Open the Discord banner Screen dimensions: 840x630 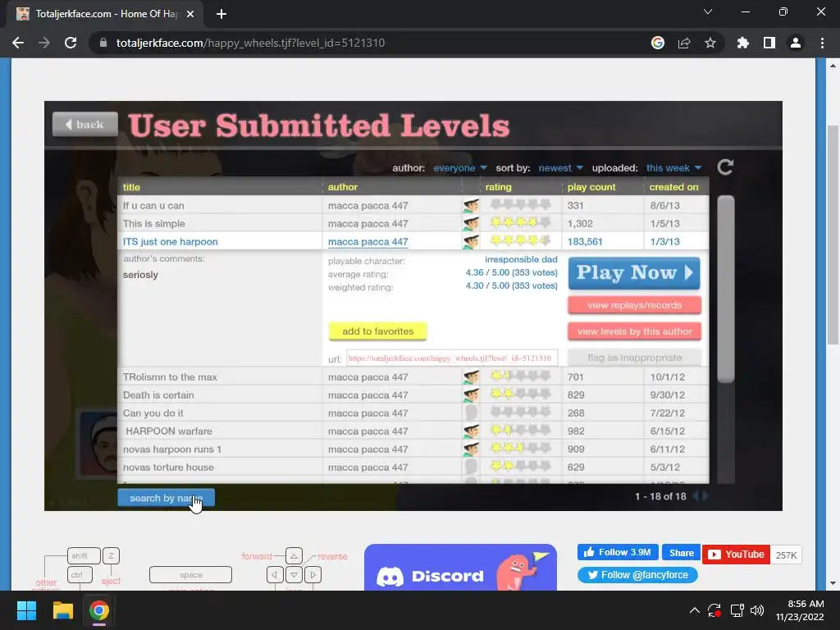[x=460, y=568]
